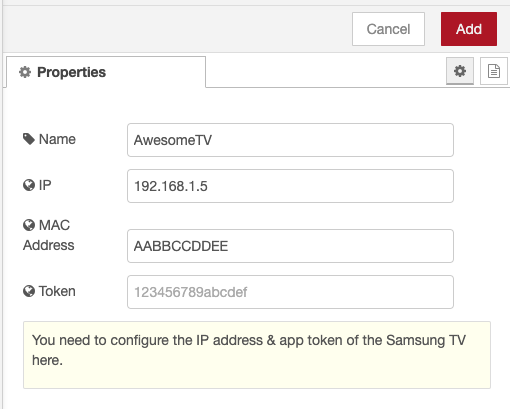Click the gray header bar left of Cancel
The height and width of the screenshot is (409, 510).
177,29
